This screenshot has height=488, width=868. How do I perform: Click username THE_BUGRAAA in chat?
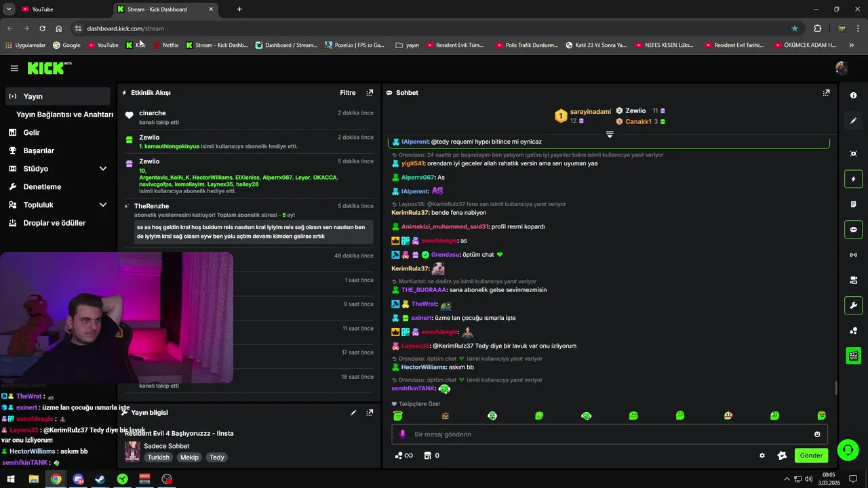[424, 290]
